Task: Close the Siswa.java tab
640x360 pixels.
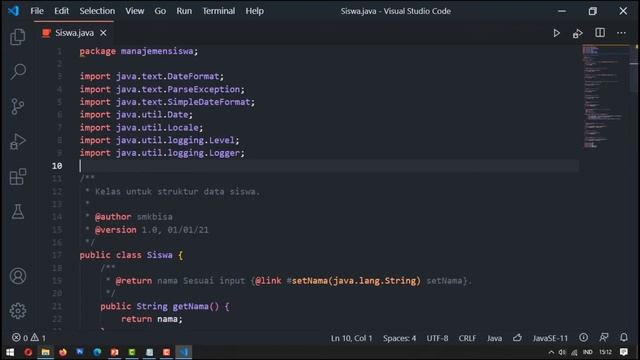Action: (x=103, y=33)
